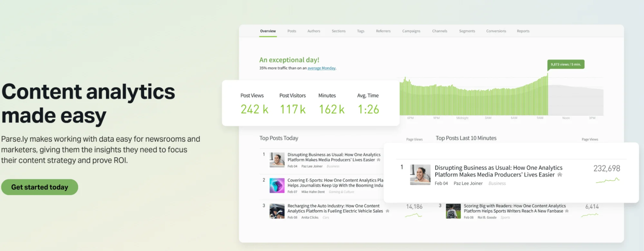The image size is (644, 251).
Task: Open the Conversions tab
Action: click(496, 31)
